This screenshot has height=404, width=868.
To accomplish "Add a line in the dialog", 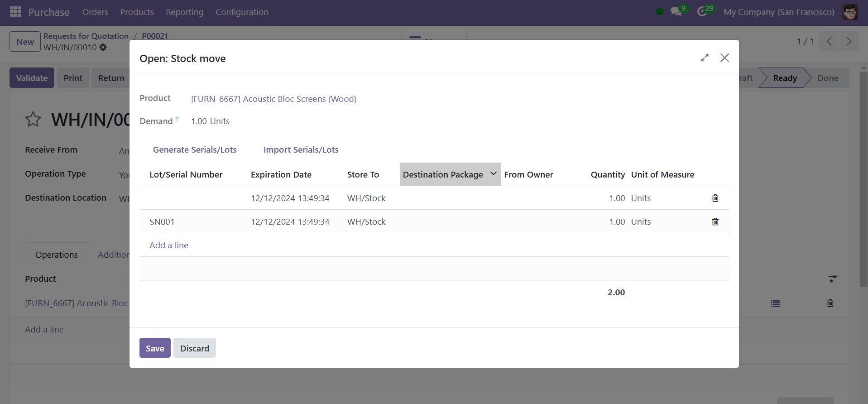I will [x=169, y=245].
